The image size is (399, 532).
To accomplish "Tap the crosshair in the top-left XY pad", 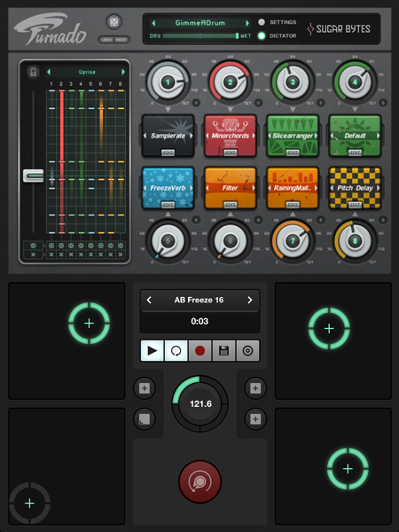I will [x=89, y=324].
